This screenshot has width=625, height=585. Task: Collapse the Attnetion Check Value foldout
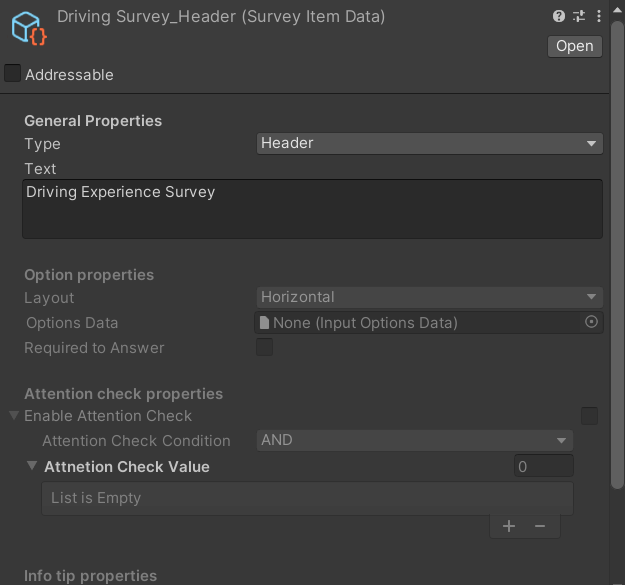32,465
